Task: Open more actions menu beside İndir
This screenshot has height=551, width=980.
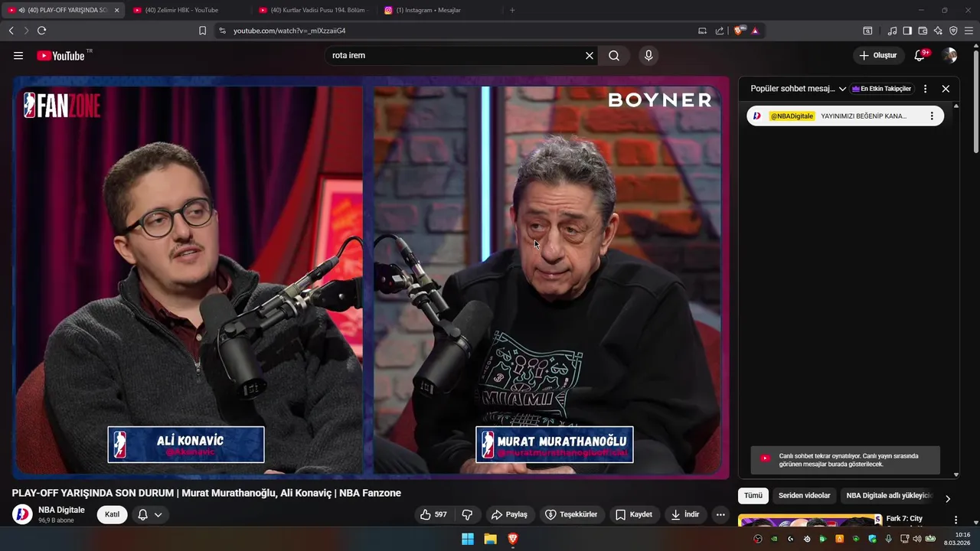Action: [x=720, y=514]
